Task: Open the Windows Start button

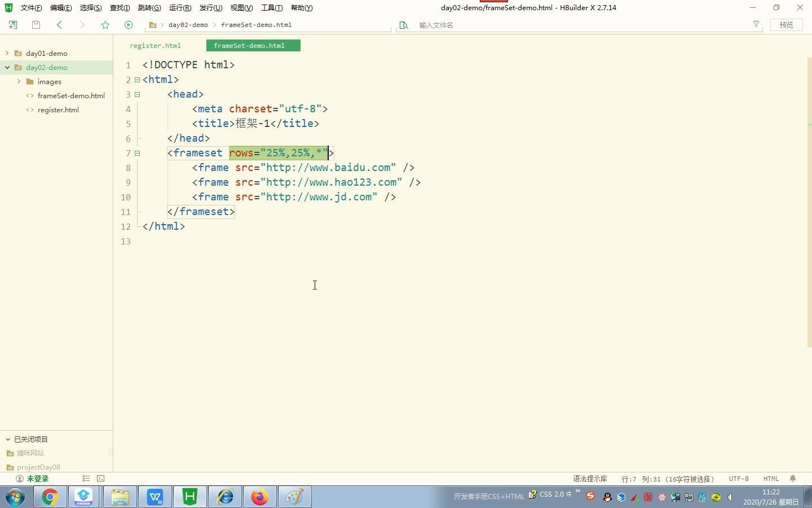Action: pos(15,497)
